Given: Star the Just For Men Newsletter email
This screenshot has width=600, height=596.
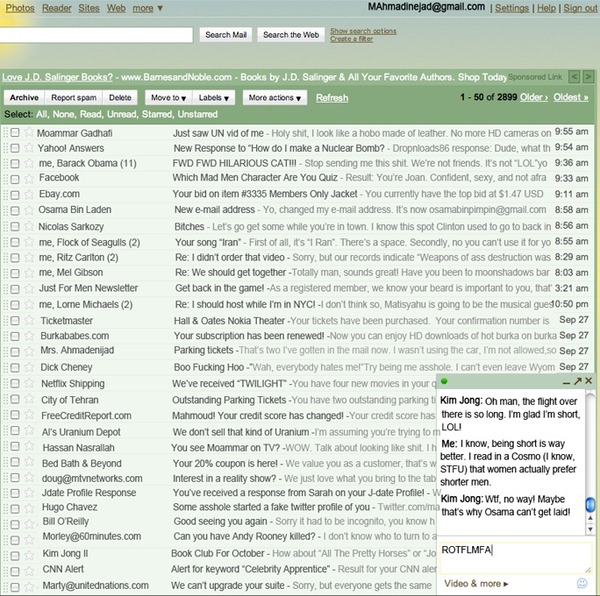Looking at the screenshot, I should 29,288.
